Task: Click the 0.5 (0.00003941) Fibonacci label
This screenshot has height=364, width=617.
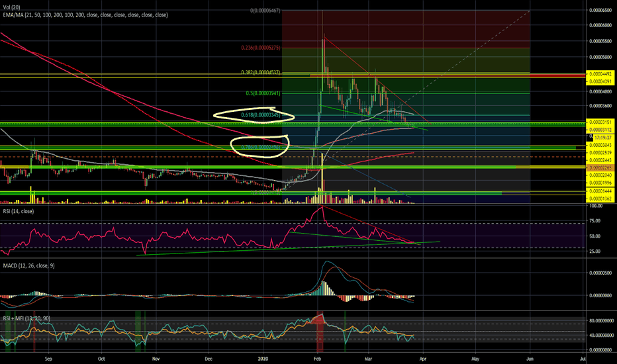Action: coord(263,93)
